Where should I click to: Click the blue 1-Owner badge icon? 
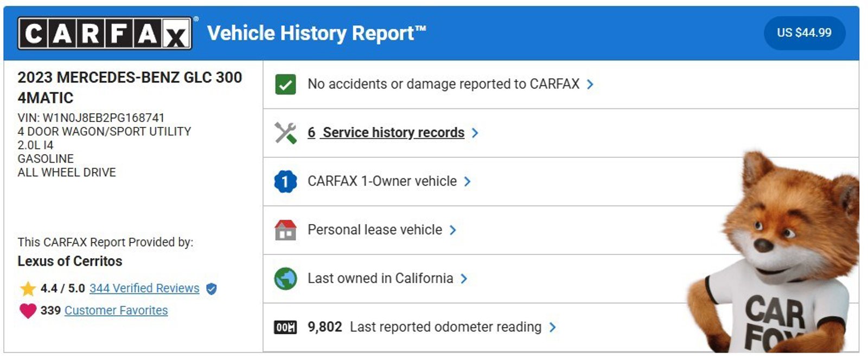click(x=285, y=181)
